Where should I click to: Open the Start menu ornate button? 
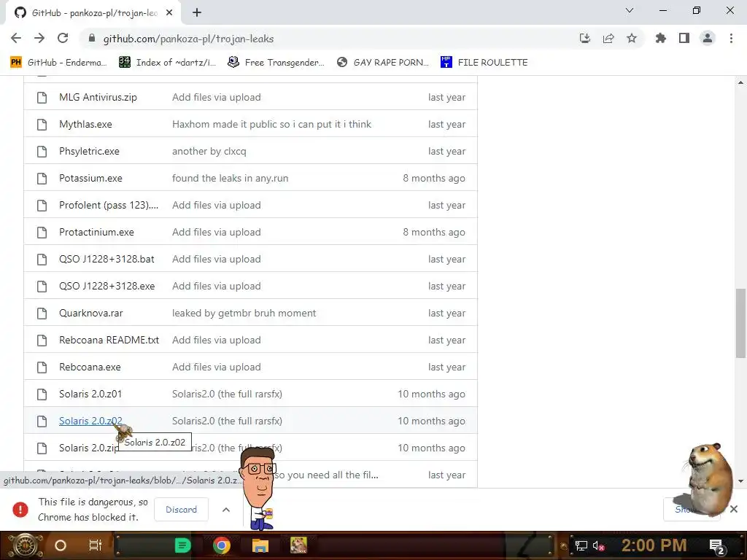24,545
